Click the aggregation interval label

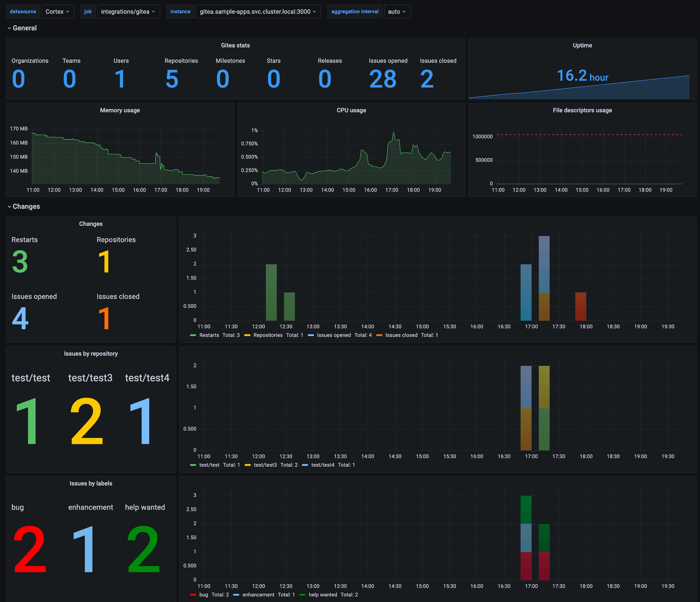[x=354, y=11]
